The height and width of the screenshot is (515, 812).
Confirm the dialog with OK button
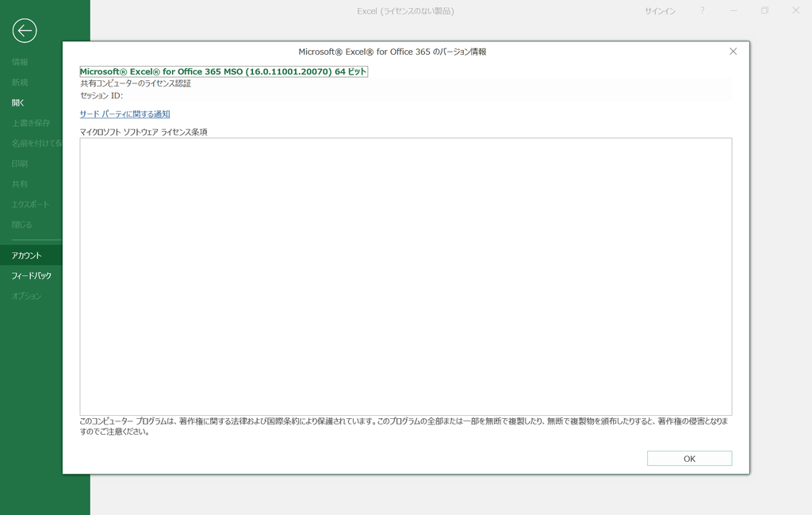pos(689,459)
